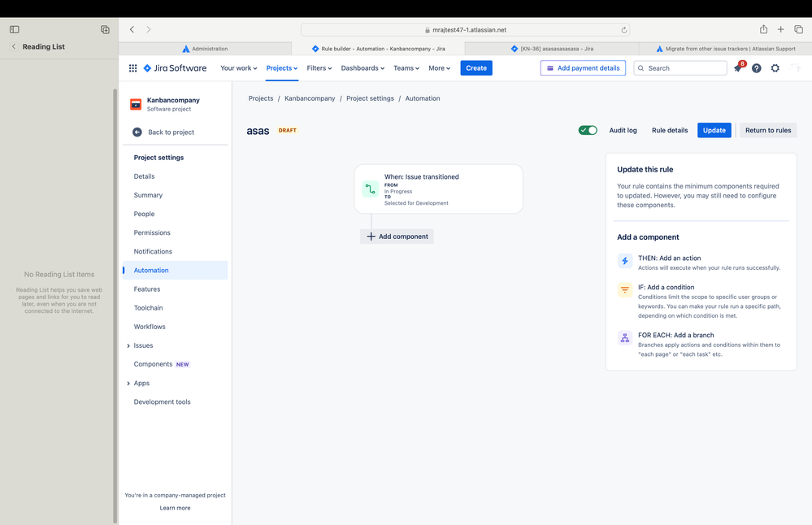Hide the Safari sidebar
812x525 pixels.
click(x=15, y=29)
